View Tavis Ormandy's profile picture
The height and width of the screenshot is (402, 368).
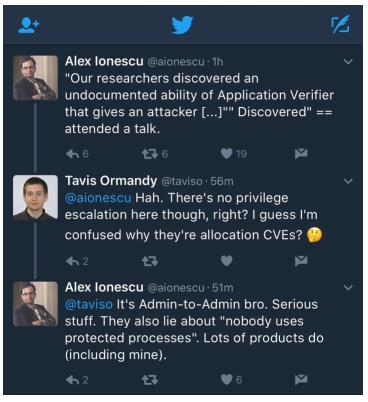(35, 198)
